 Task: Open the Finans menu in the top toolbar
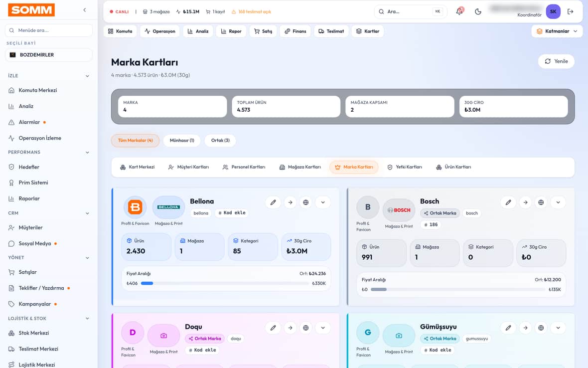point(295,31)
